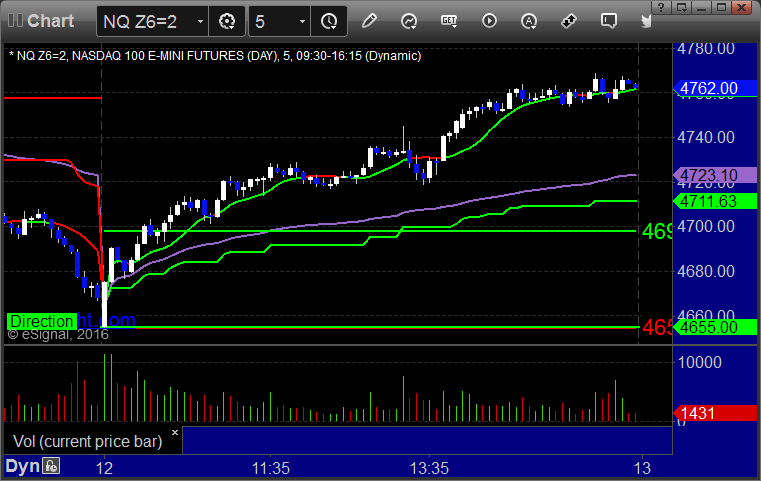The height and width of the screenshot is (481, 761).
Task: Toggle the time lock icon next to Dyn
Action: (x=51, y=466)
